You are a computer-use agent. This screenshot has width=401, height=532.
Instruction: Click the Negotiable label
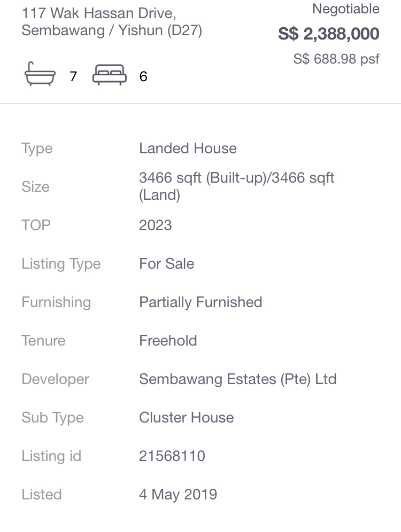click(345, 9)
